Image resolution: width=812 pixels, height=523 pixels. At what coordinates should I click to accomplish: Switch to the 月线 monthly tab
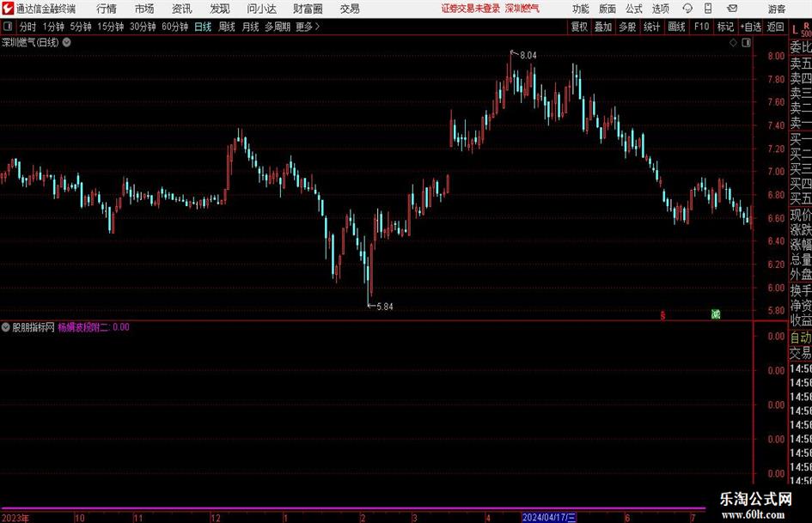tap(251, 27)
